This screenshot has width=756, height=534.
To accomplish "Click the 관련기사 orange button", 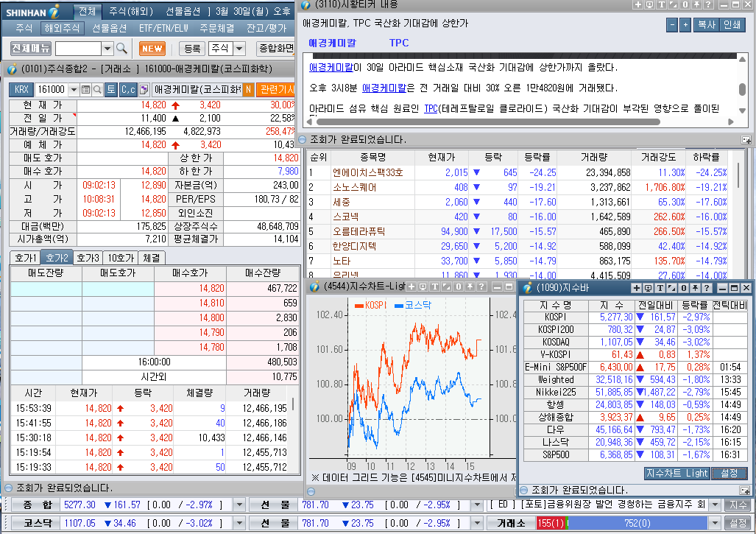I will click(x=276, y=89).
